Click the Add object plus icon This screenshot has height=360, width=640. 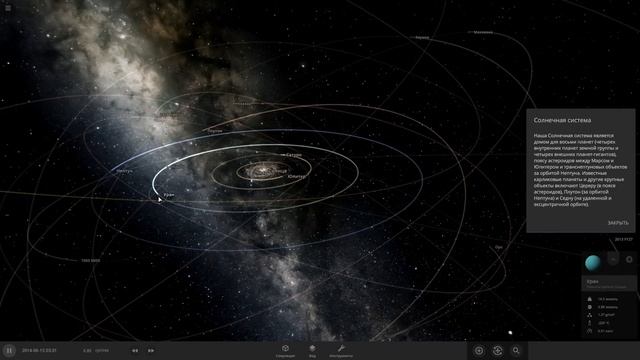(x=479, y=351)
